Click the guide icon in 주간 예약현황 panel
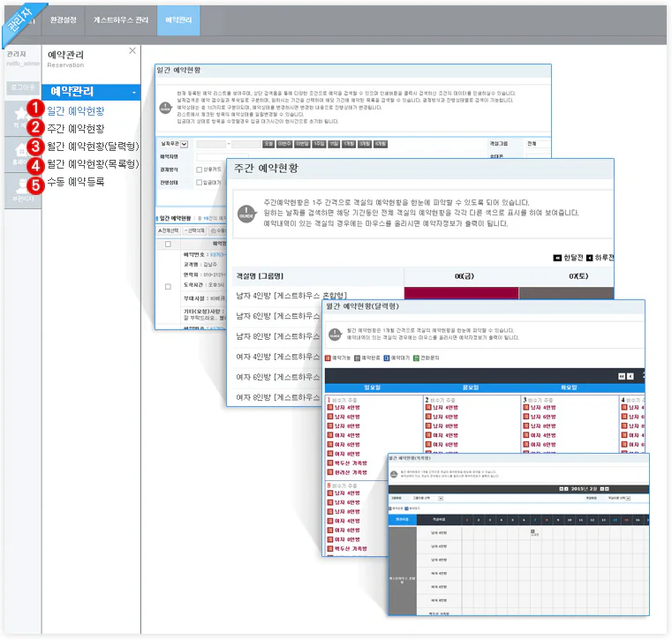 pyautogui.click(x=247, y=211)
